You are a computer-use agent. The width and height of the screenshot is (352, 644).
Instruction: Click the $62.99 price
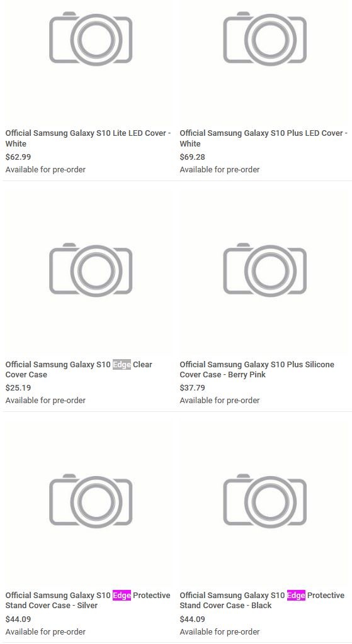(x=18, y=157)
